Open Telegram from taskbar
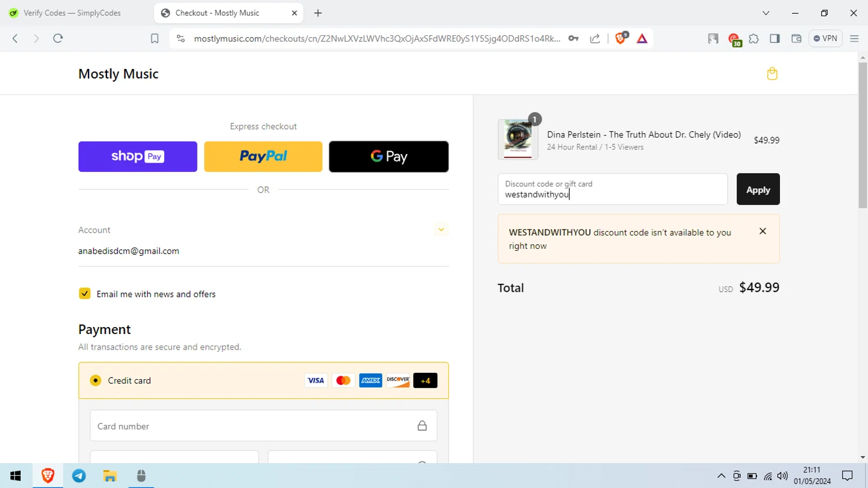 point(79,476)
